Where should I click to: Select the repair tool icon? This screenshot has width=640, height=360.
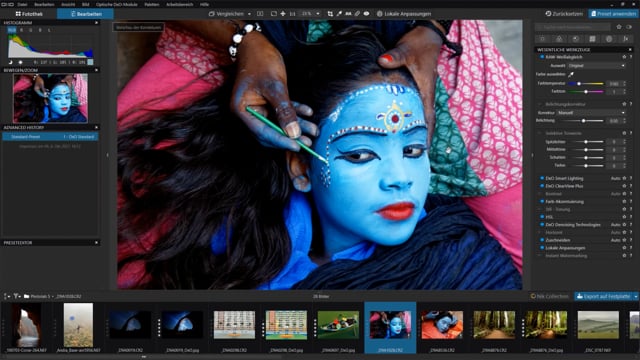(x=357, y=14)
